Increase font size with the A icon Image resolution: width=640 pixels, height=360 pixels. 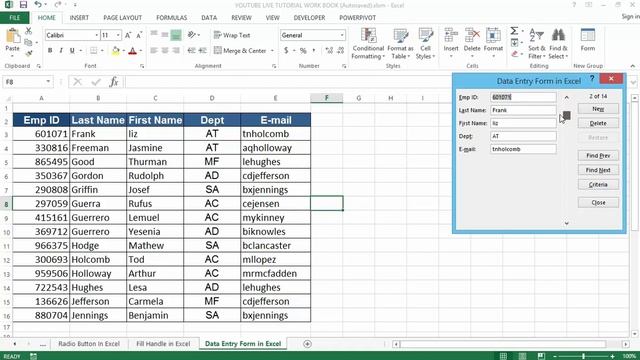[x=128, y=36]
